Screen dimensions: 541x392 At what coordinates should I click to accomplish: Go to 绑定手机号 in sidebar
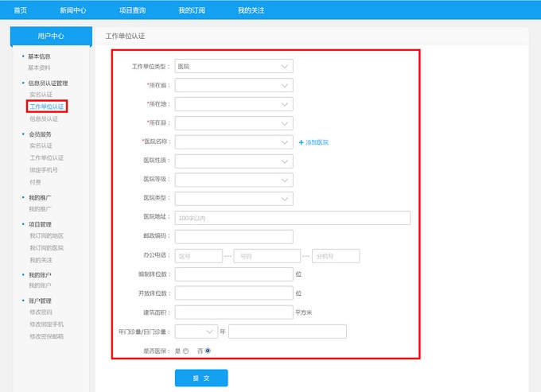(x=44, y=169)
